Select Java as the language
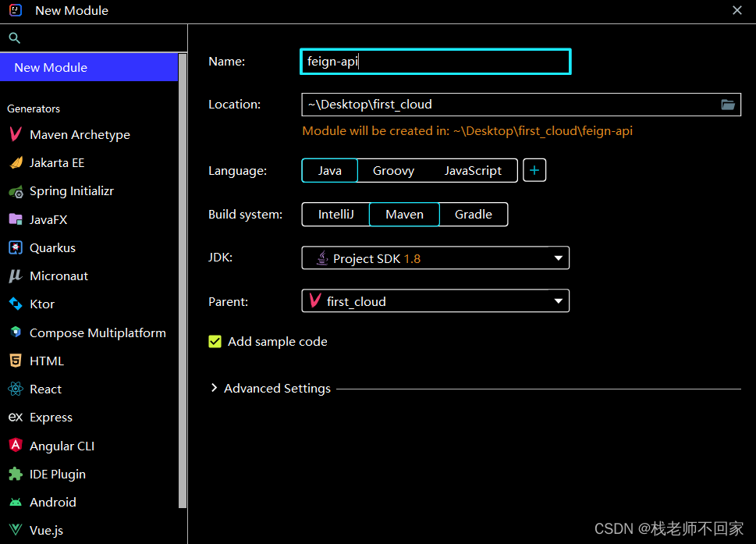Image resolution: width=756 pixels, height=544 pixels. click(x=330, y=170)
